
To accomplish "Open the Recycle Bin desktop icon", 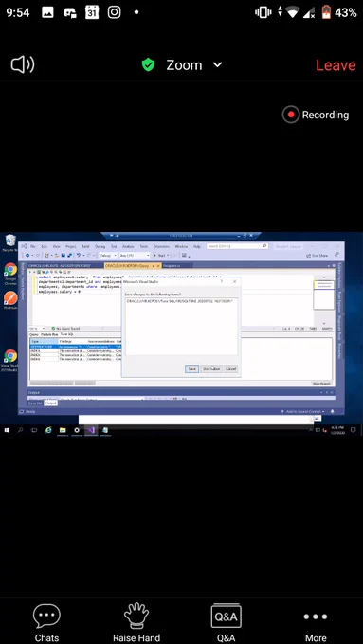I will (10, 242).
